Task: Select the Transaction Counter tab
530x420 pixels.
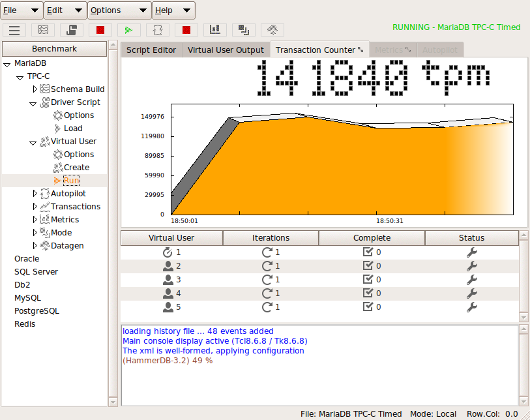Action: [319, 50]
